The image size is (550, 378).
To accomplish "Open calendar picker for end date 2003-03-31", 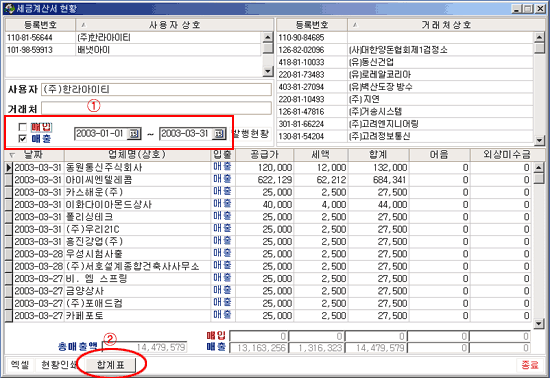I will click(219, 134).
